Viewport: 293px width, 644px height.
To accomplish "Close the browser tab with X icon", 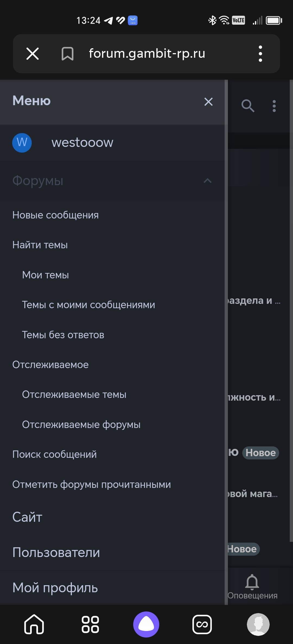I will (x=33, y=53).
